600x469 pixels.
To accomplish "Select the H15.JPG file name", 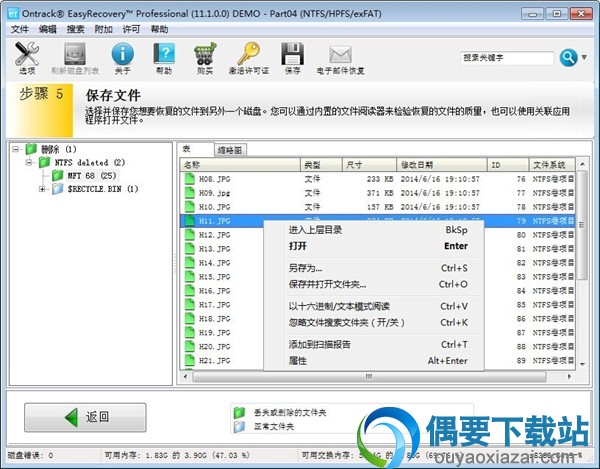I will point(215,277).
